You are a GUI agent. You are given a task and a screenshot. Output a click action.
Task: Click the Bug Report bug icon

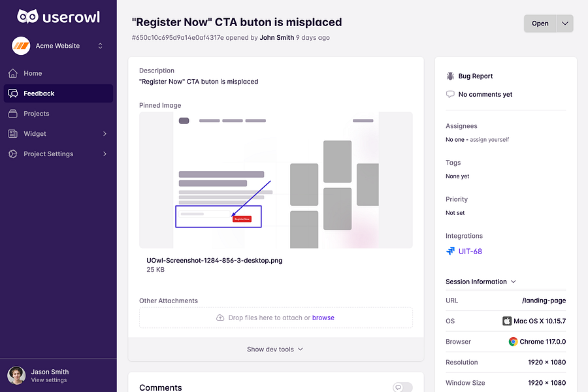click(x=450, y=76)
